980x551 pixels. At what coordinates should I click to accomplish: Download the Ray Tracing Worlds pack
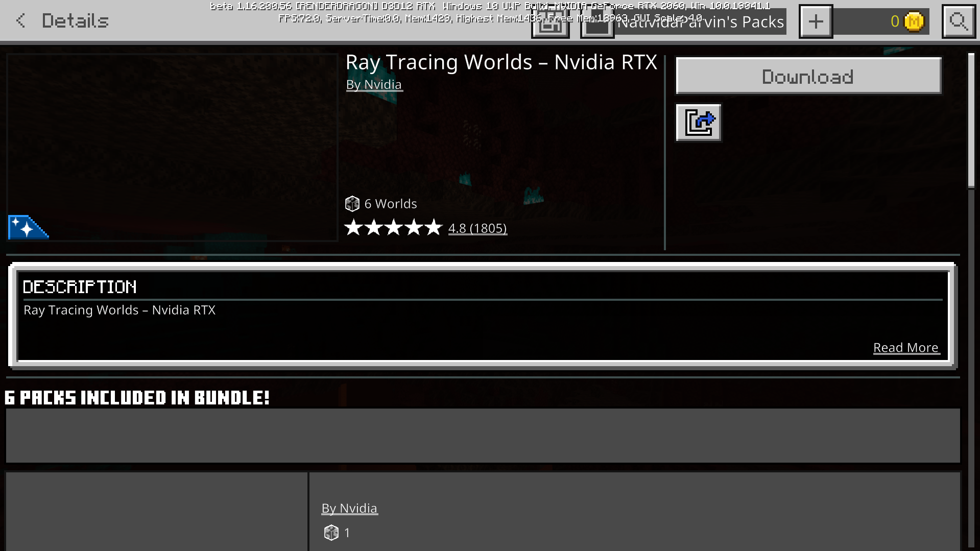pos(808,76)
